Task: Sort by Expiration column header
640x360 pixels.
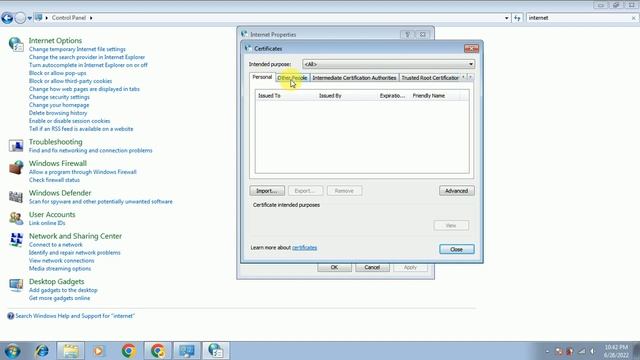Action: pyautogui.click(x=393, y=96)
